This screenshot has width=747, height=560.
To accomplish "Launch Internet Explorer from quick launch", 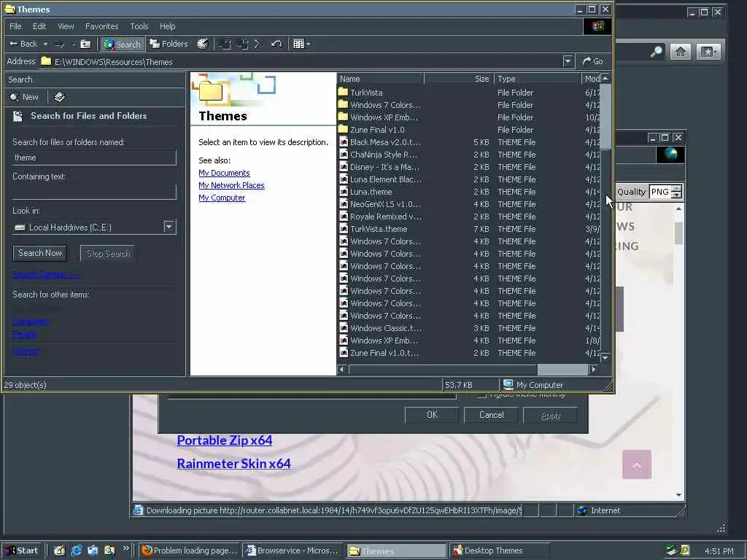I will 76,551.
